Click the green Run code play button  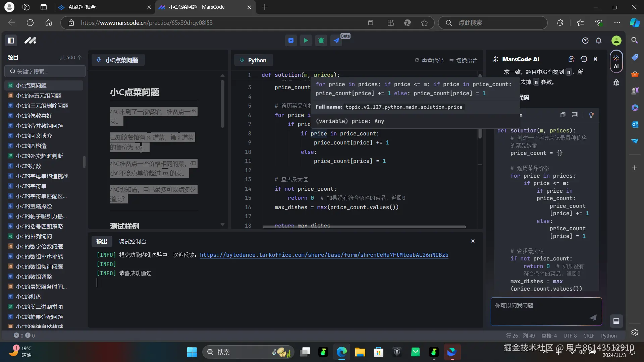click(x=306, y=41)
